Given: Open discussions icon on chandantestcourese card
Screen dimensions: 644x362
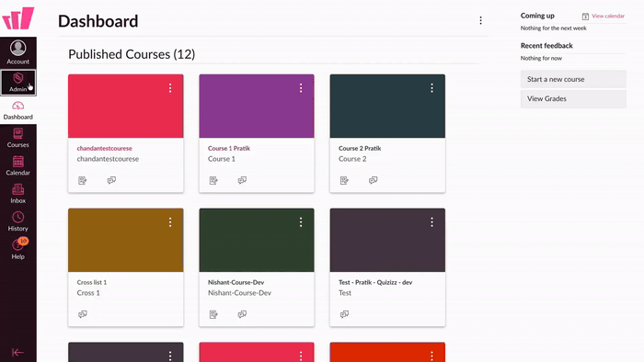Looking at the screenshot, I should coord(111,180).
